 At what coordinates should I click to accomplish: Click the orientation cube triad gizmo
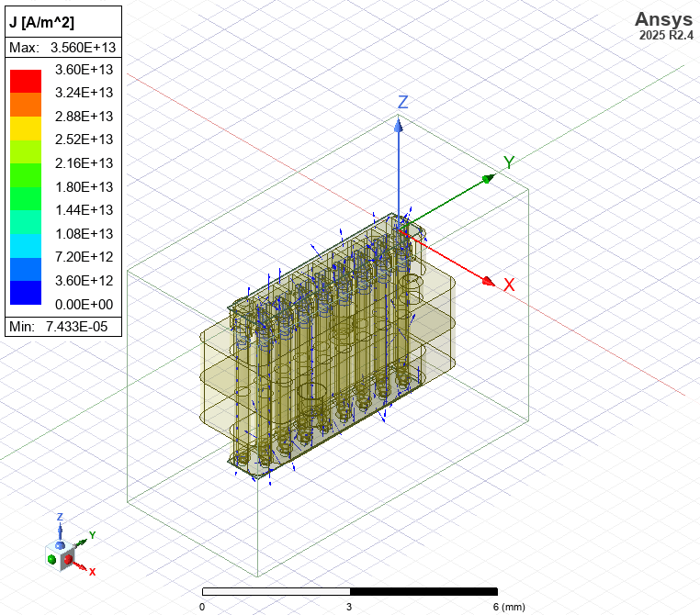(60, 555)
